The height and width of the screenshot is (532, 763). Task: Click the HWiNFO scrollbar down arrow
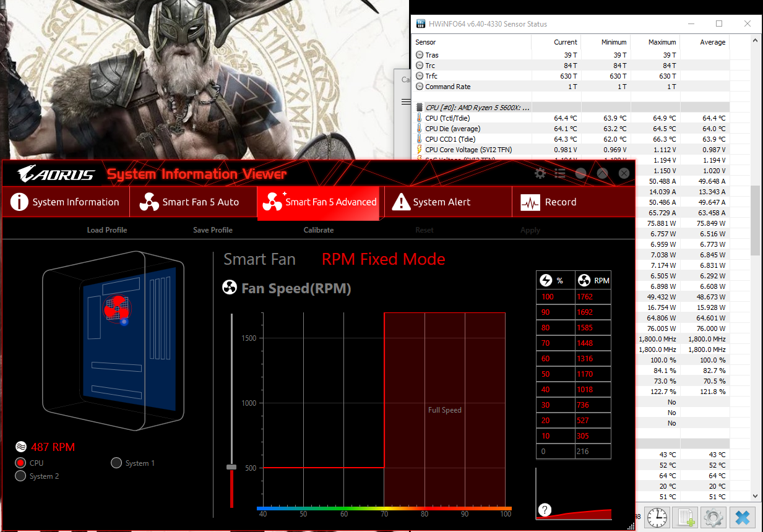click(755, 496)
